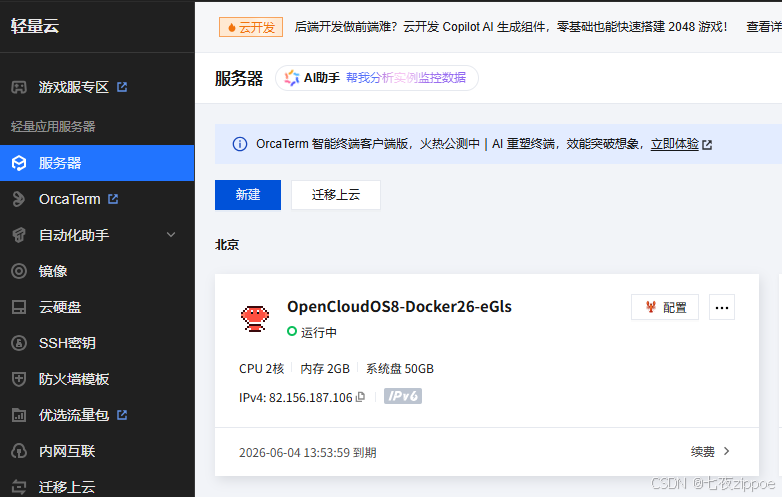Click the 迁移上云 button beside 新建
782x497 pixels.
pyautogui.click(x=336, y=195)
